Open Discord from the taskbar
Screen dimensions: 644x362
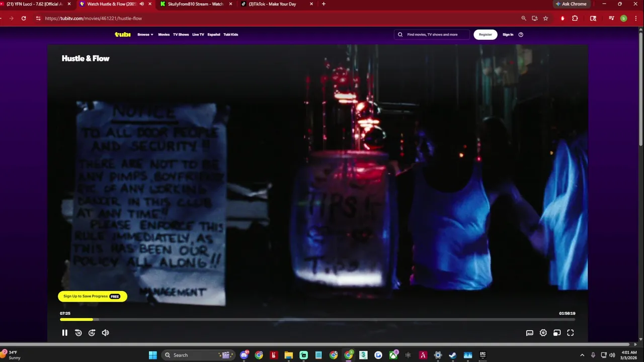click(x=244, y=355)
